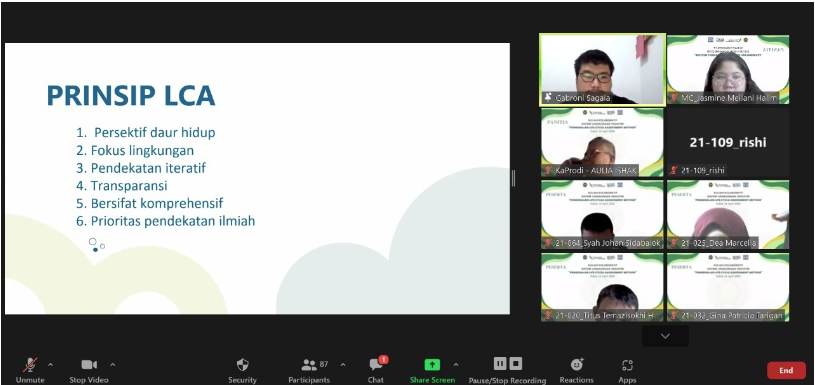
Task: Stop the recording
Action: [516, 363]
